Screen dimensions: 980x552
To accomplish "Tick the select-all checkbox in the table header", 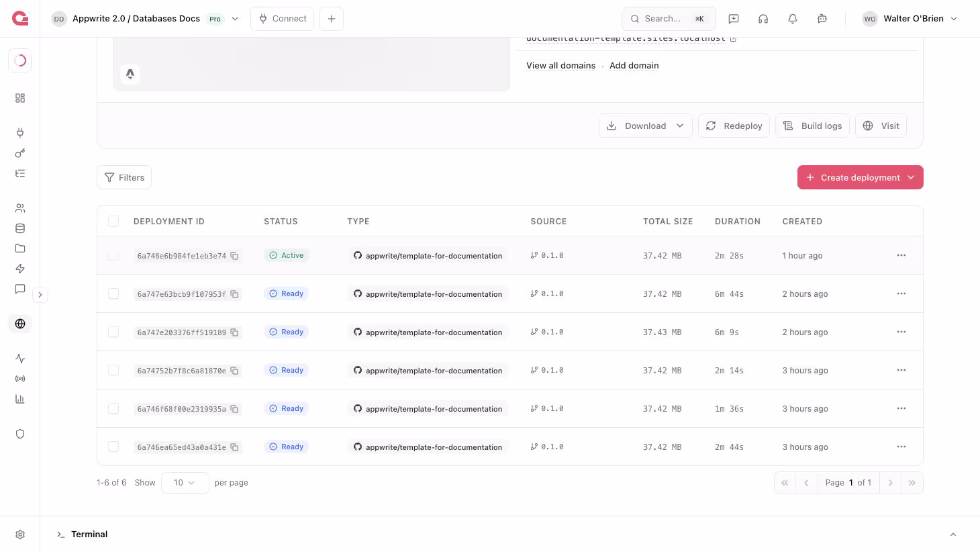I will (x=113, y=221).
